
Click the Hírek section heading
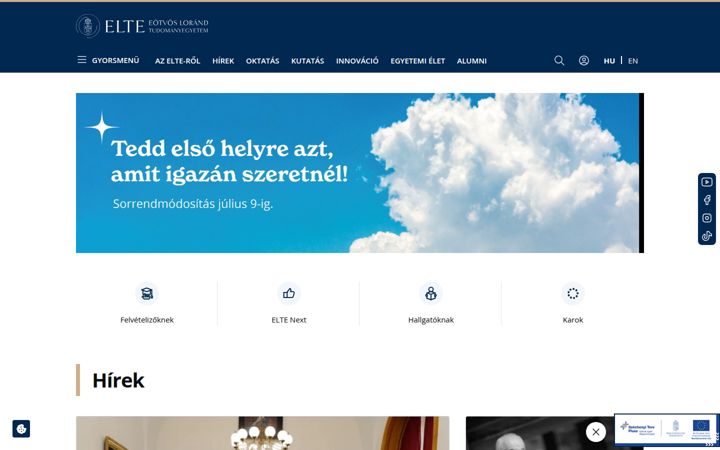[x=118, y=380]
